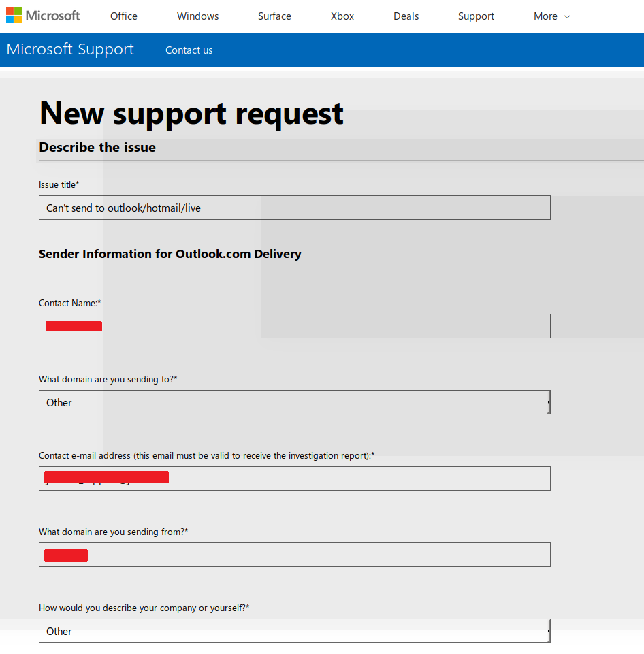Open the Deals navigation link
This screenshot has width=644, height=654.
click(406, 16)
